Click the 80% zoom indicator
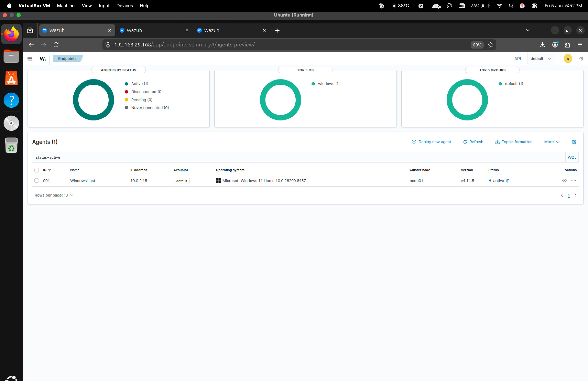This screenshot has height=381, width=588. (x=477, y=45)
